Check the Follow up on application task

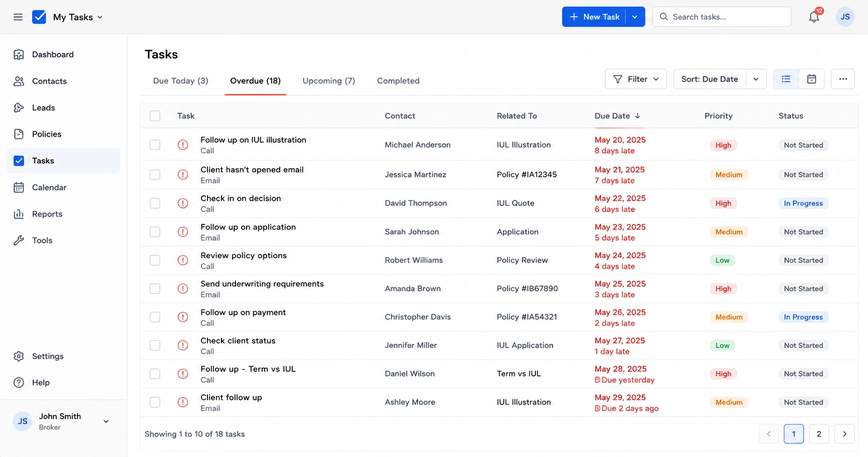click(x=155, y=232)
